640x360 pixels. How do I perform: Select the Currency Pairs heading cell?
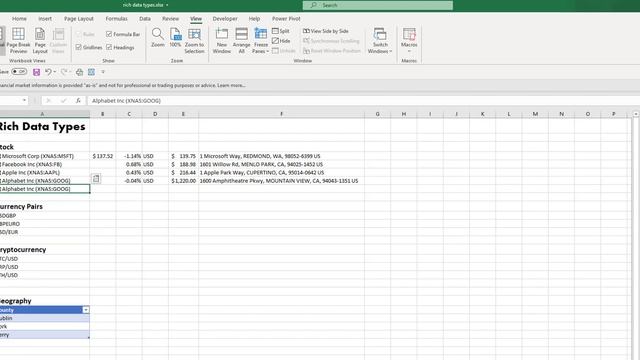point(44,207)
